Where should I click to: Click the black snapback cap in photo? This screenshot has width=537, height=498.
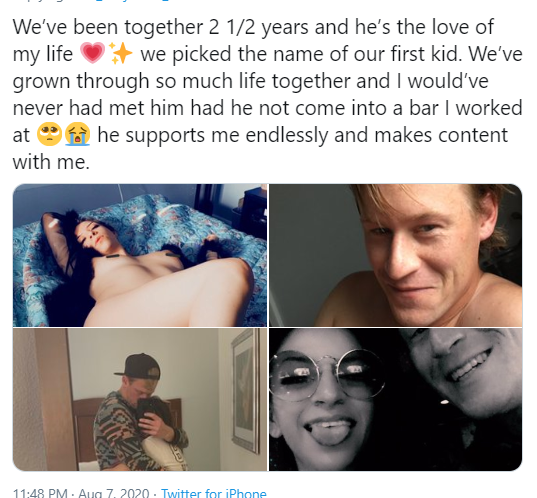(x=138, y=366)
